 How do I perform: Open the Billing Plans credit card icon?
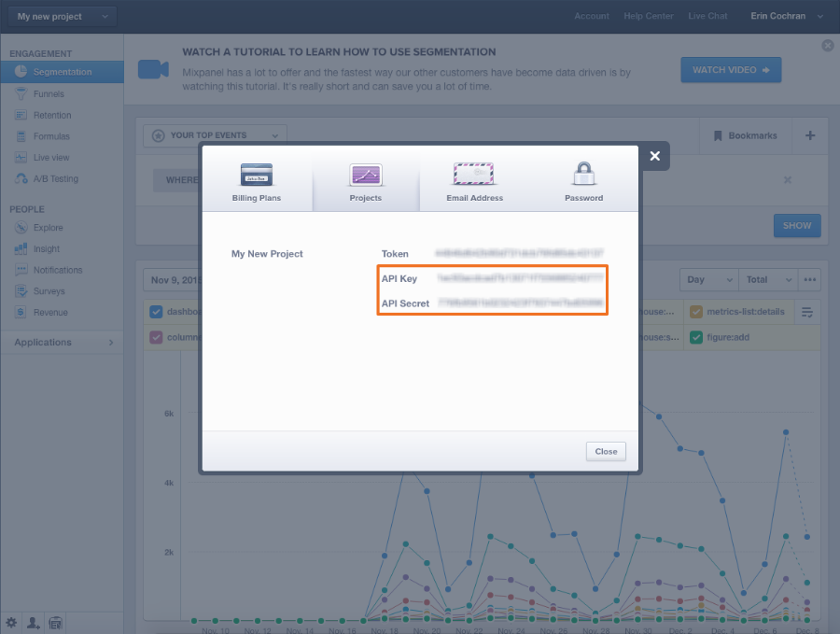point(257,175)
